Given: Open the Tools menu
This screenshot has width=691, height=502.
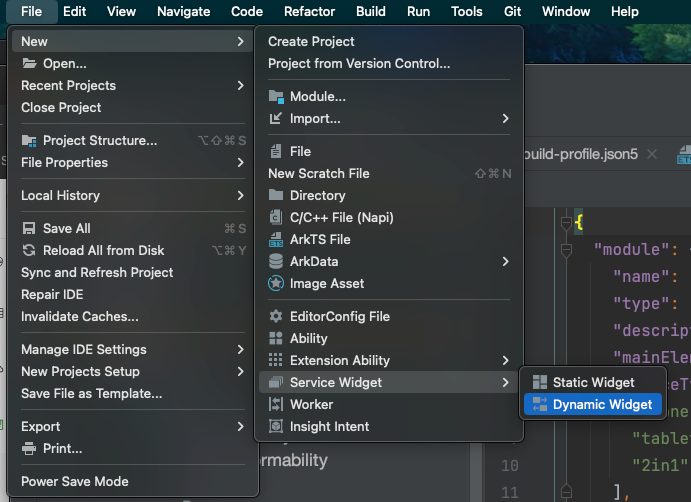Looking at the screenshot, I should 467,11.
